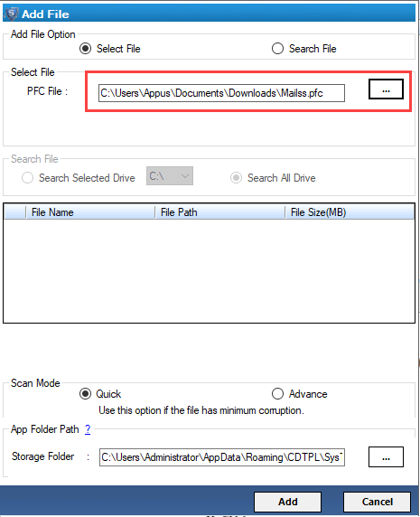Open the PFC file browse ellipsis button

pyautogui.click(x=386, y=89)
